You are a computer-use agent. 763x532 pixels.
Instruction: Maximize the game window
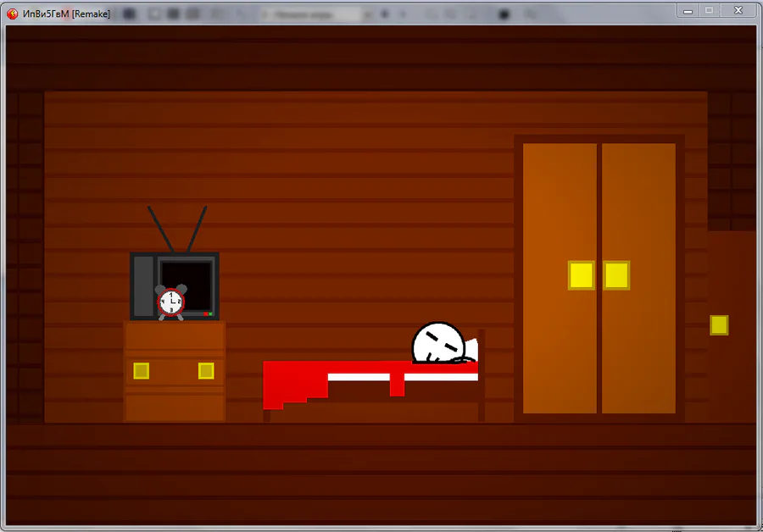(x=709, y=11)
